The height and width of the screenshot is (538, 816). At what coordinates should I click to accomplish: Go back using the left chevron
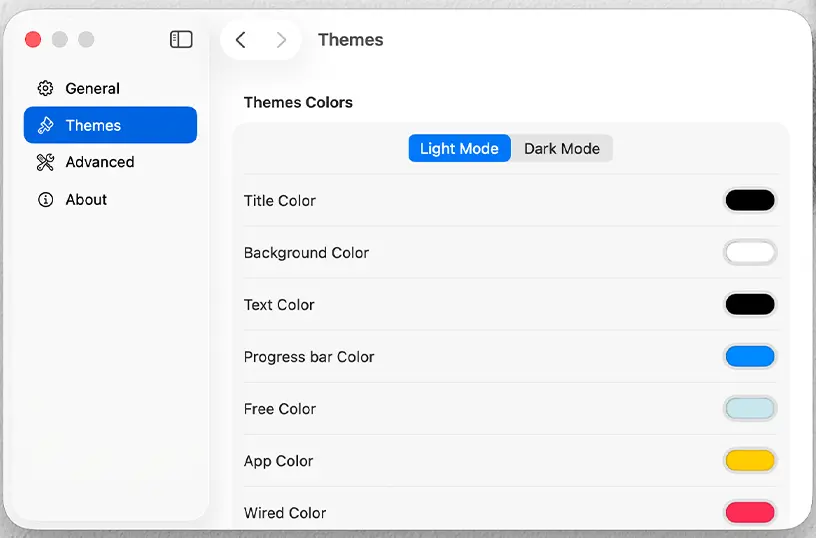(240, 40)
